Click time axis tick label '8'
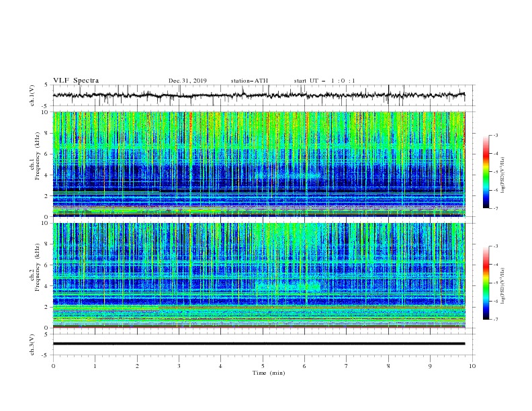 coord(388,366)
